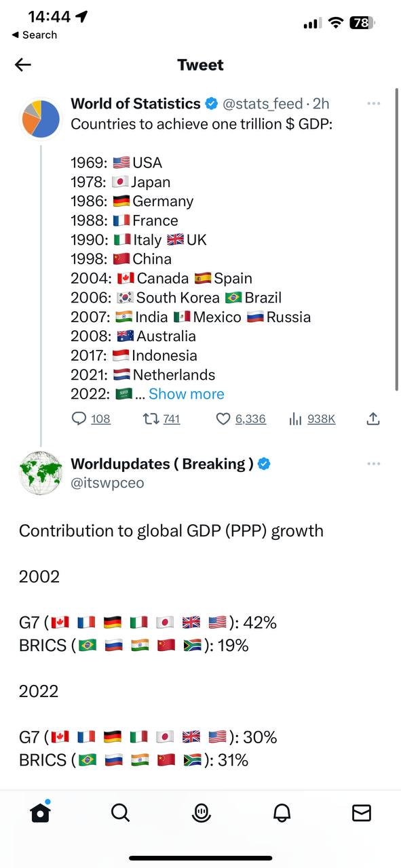This screenshot has height=868, width=401.
Task: Open notifications bell tab
Action: 282,812
